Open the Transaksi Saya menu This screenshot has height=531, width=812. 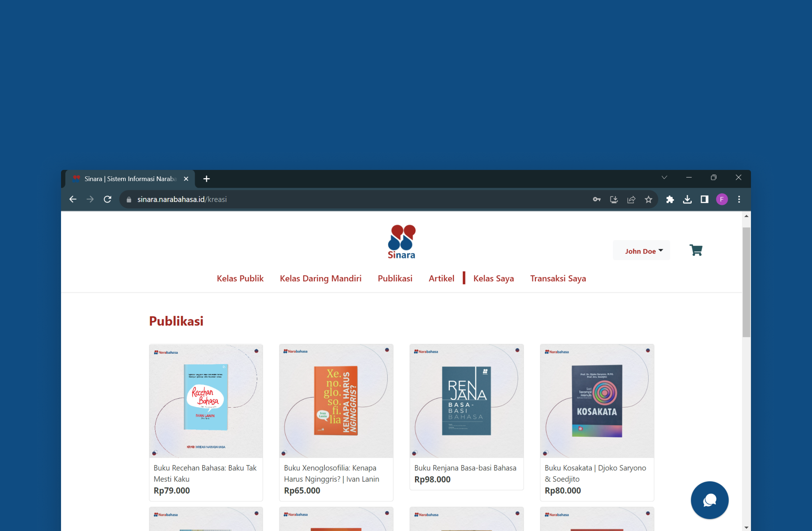(x=558, y=278)
